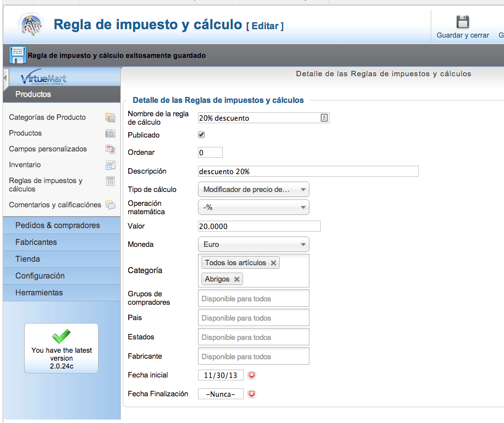Open Reglas de impuestos y cálculos link

pyautogui.click(x=46, y=185)
